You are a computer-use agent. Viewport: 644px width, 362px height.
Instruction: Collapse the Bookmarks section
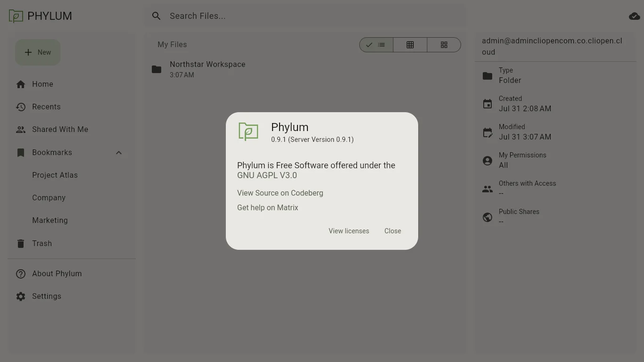click(119, 153)
